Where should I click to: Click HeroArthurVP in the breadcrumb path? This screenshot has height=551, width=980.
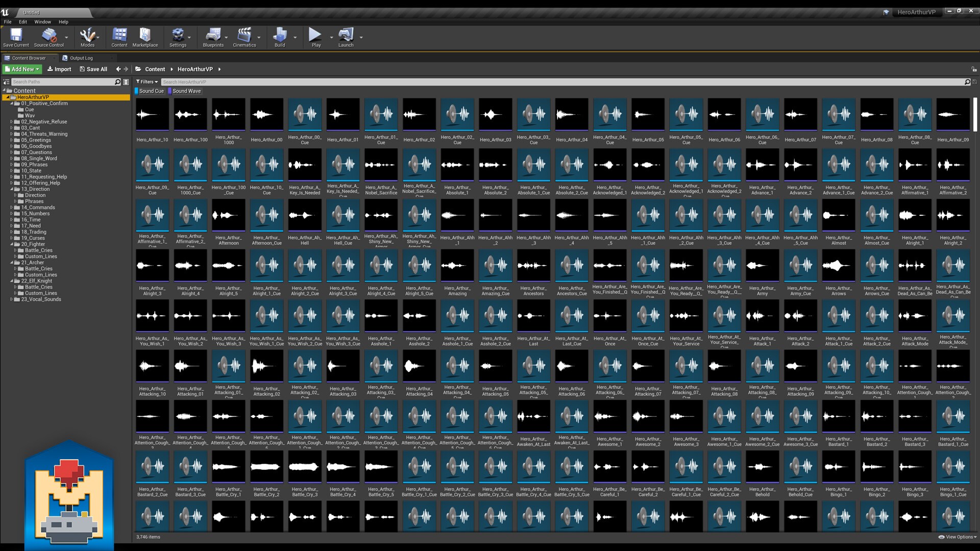[x=195, y=69]
